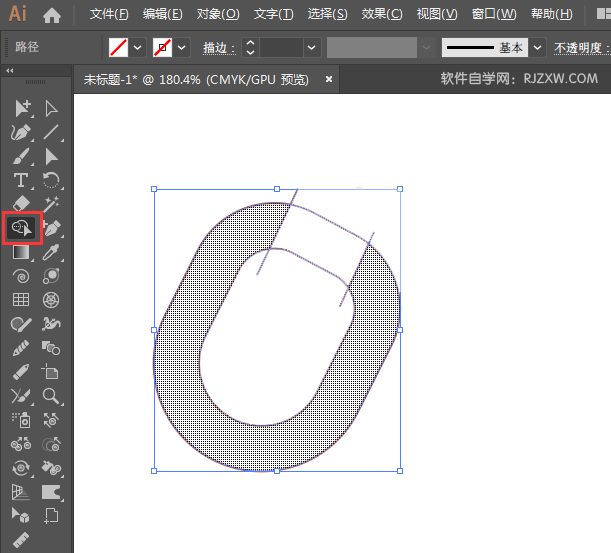Click the Home icon beside Ai logo

pyautogui.click(x=52, y=15)
